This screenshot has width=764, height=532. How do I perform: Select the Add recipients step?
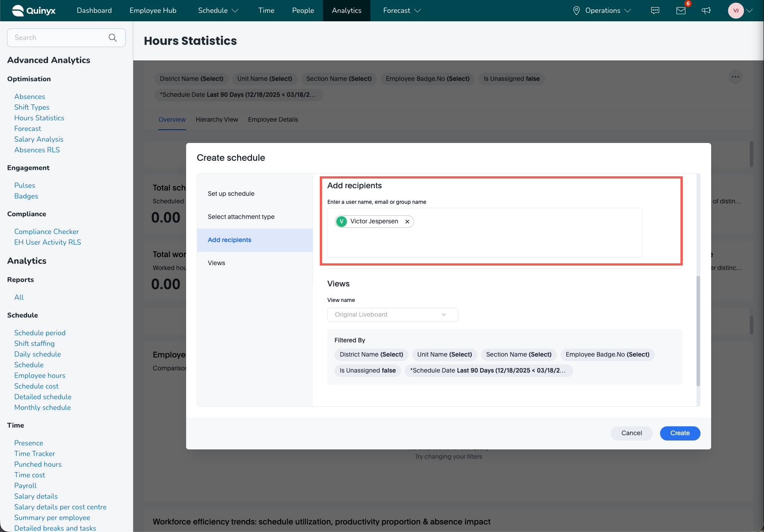pos(255,240)
